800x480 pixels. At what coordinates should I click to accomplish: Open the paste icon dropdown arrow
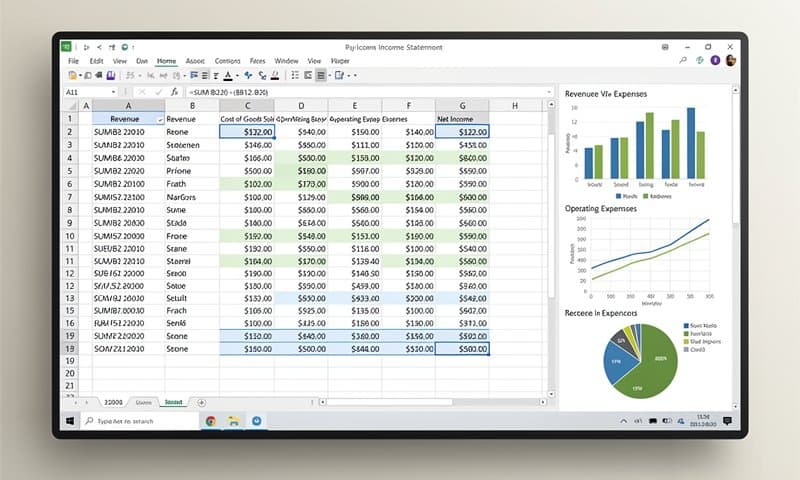(x=80, y=76)
